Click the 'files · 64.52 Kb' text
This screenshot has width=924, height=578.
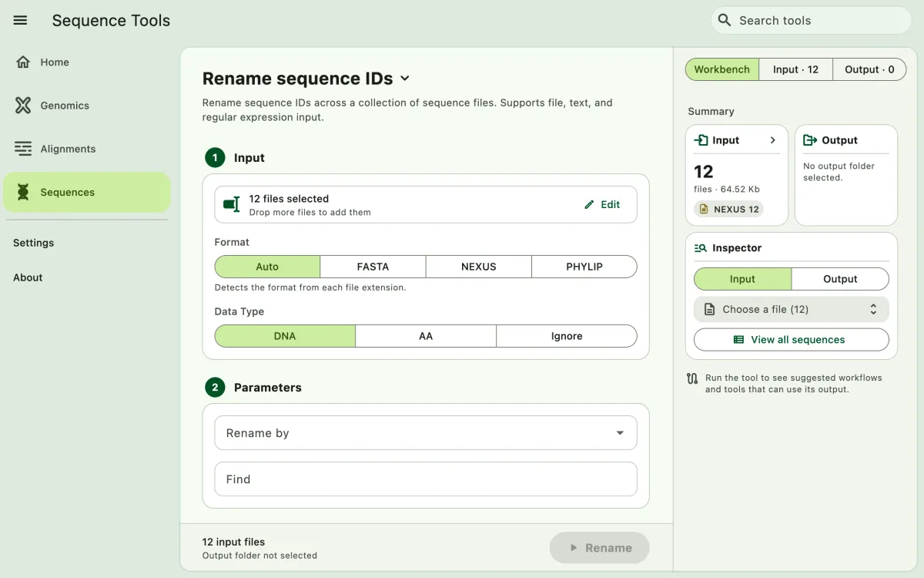point(728,189)
